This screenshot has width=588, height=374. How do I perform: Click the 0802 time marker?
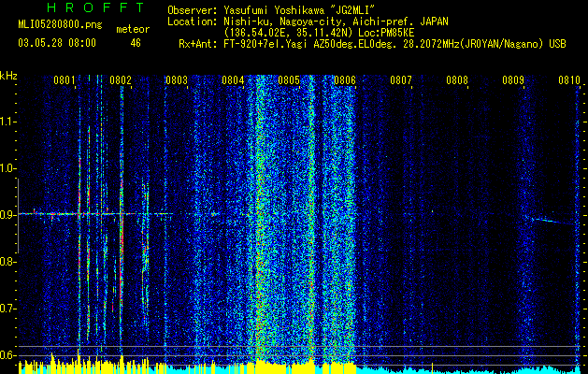pos(121,80)
